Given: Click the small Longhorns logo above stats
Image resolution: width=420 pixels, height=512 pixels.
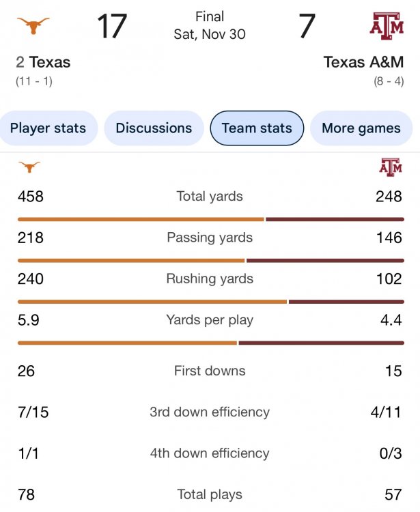Looking at the screenshot, I should 29,167.
